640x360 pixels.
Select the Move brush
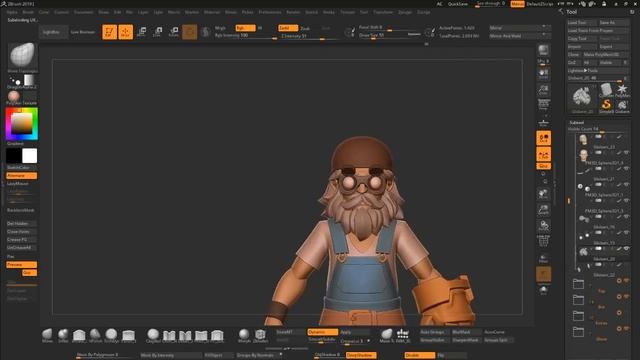(47, 336)
